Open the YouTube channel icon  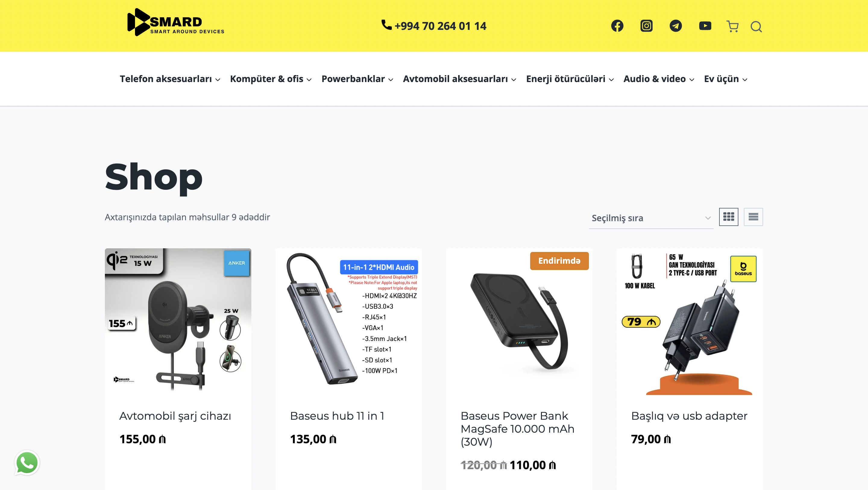(705, 26)
